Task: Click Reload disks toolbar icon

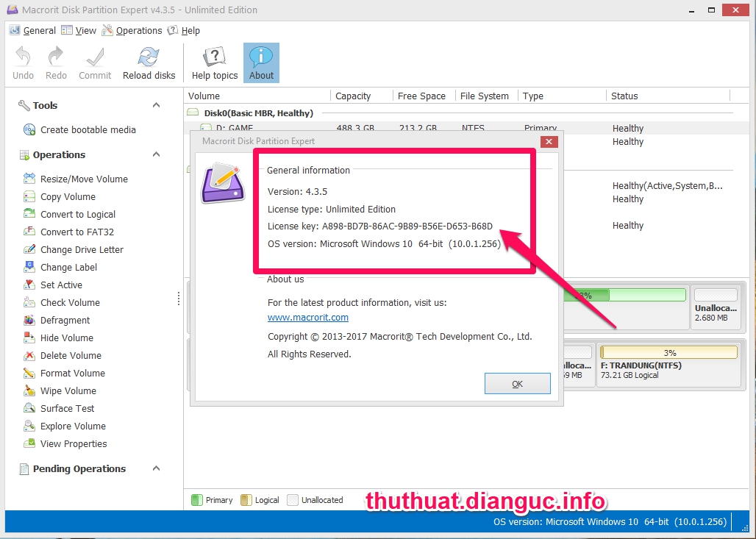Action: pos(149,57)
